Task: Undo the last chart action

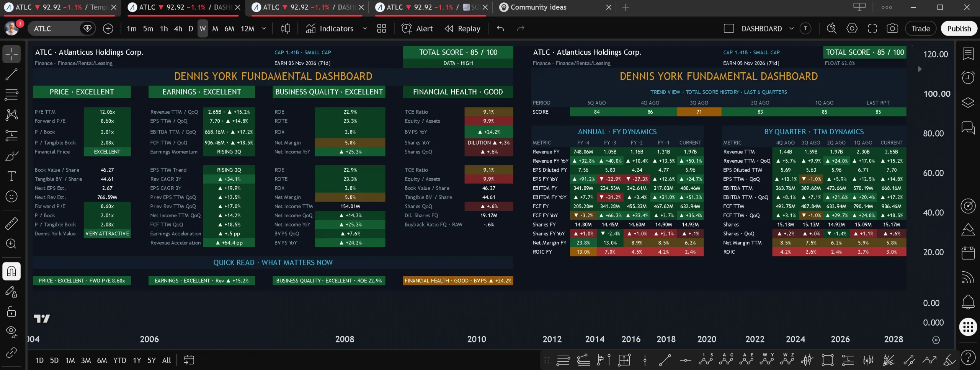Action: coord(500,28)
